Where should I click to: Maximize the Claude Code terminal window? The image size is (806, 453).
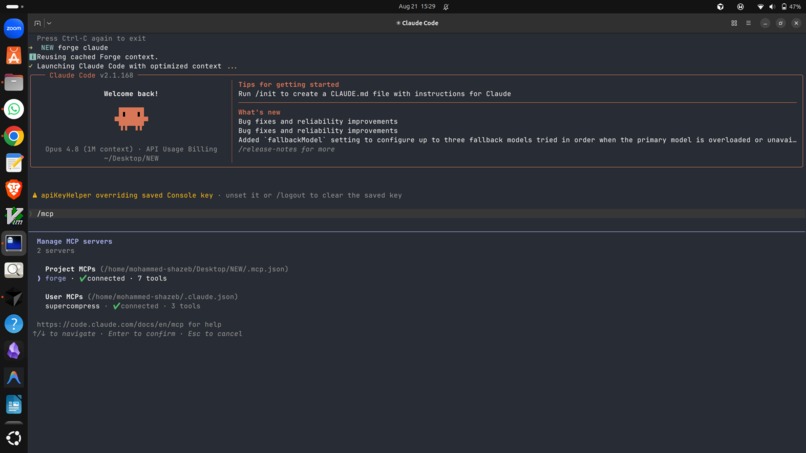[780, 23]
